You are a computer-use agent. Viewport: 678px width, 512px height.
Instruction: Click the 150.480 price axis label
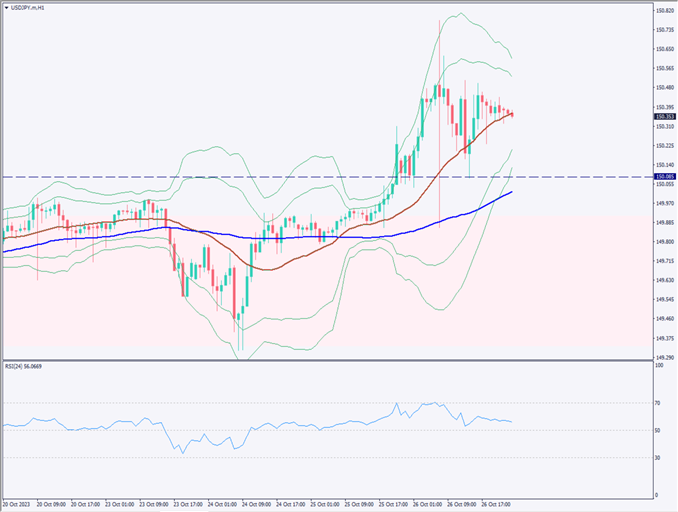(x=663, y=87)
